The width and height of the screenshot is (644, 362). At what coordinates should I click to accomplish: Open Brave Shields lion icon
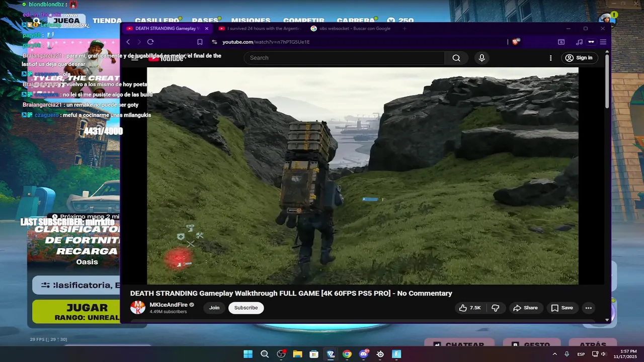point(515,42)
